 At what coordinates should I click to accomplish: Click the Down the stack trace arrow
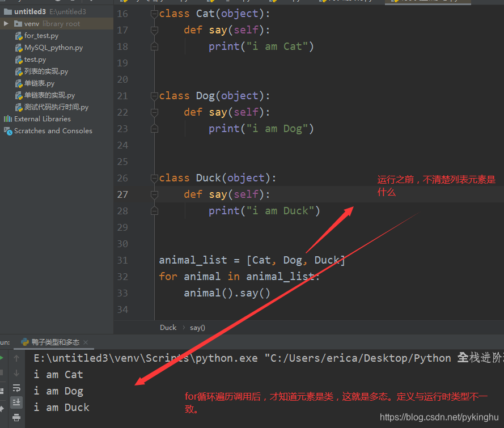coord(16,373)
